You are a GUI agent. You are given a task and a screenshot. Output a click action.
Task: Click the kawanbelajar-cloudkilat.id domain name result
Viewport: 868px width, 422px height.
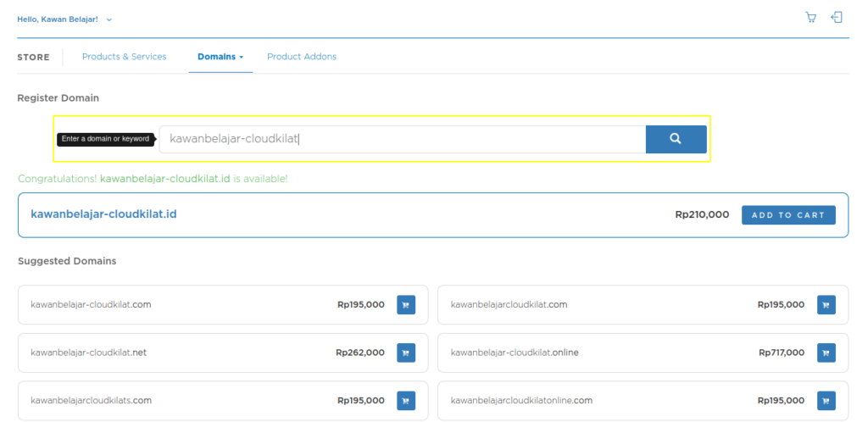103,214
